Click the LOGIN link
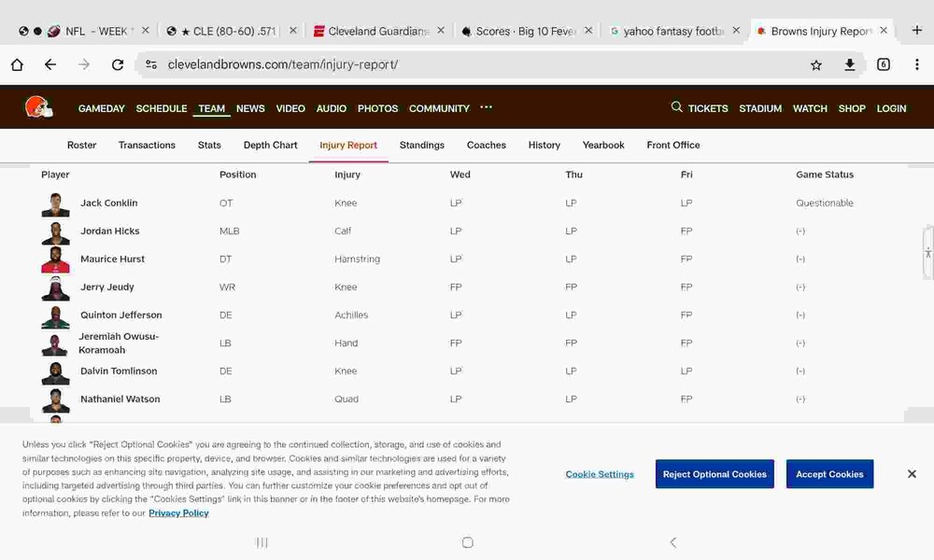The image size is (934, 560). pyautogui.click(x=891, y=108)
